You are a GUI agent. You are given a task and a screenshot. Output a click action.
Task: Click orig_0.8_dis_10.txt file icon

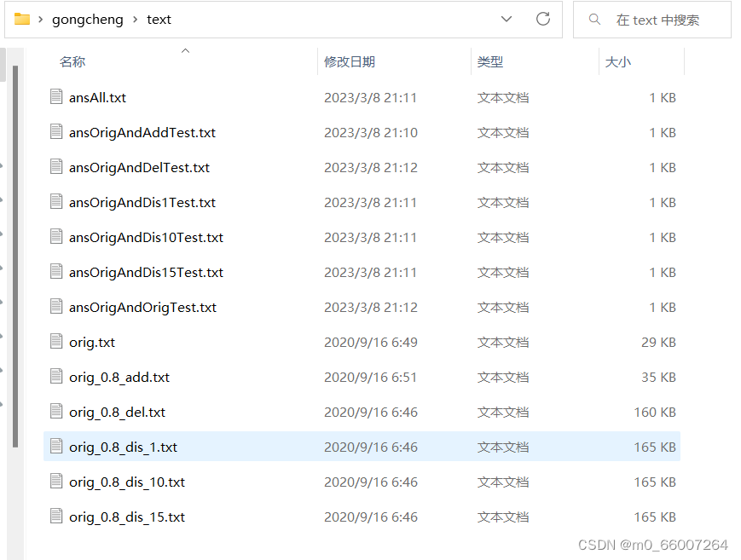click(56, 481)
